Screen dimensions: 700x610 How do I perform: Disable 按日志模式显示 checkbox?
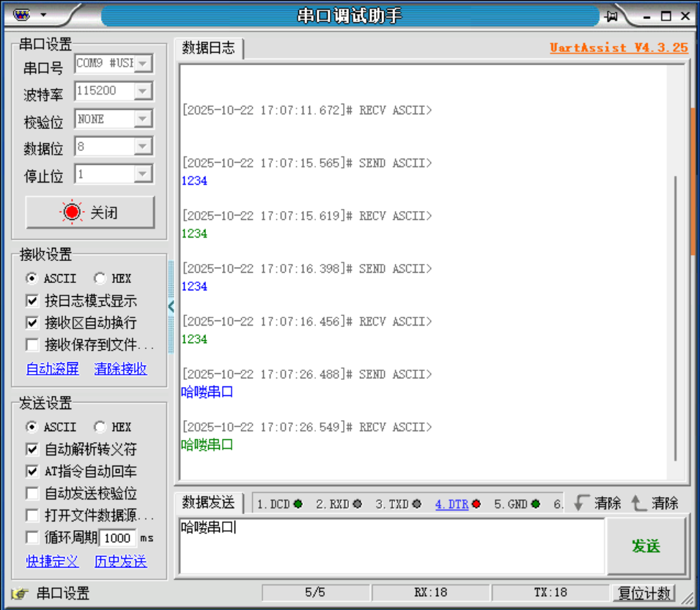click(x=32, y=301)
